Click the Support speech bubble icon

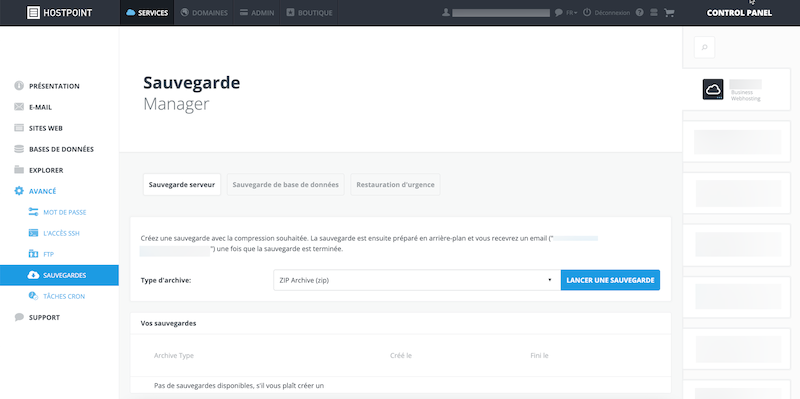tap(19, 317)
